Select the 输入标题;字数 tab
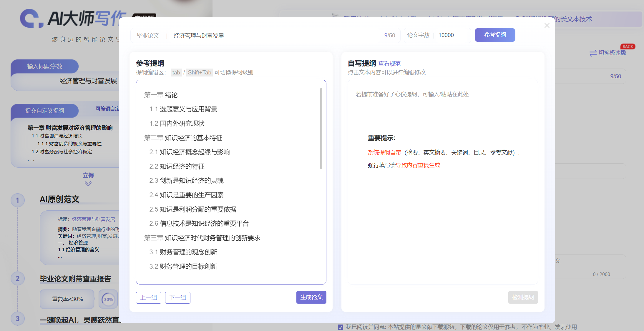 pos(45,66)
